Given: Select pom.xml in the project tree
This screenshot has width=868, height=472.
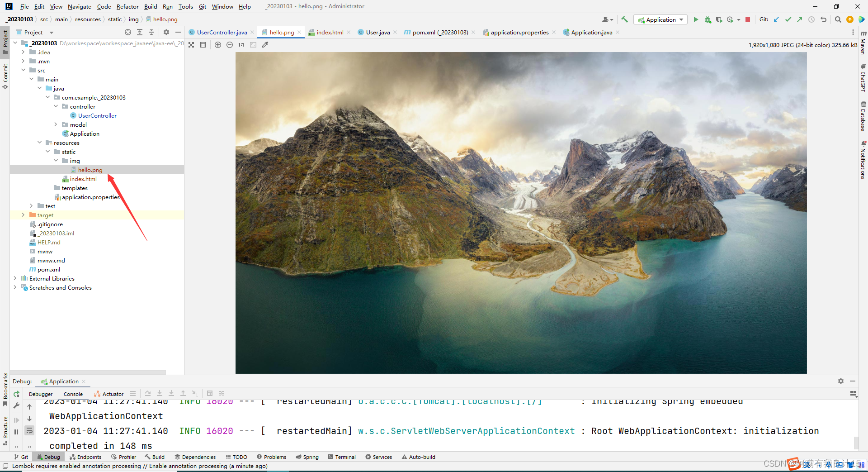Looking at the screenshot, I should tap(49, 269).
